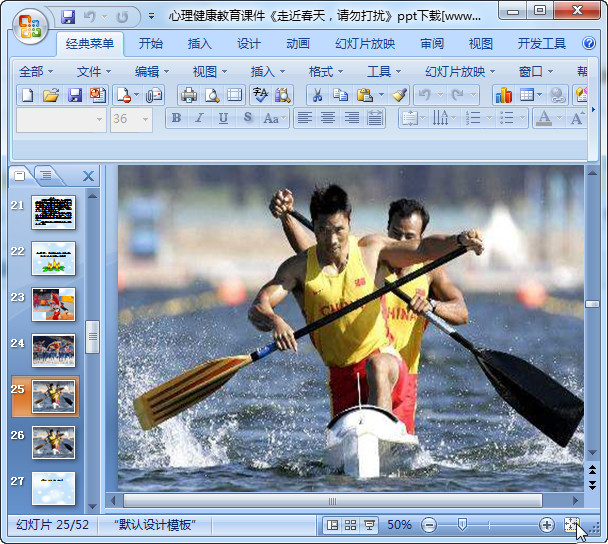608x544 pixels.
Task: Click the Office button logo
Action: tap(30, 27)
